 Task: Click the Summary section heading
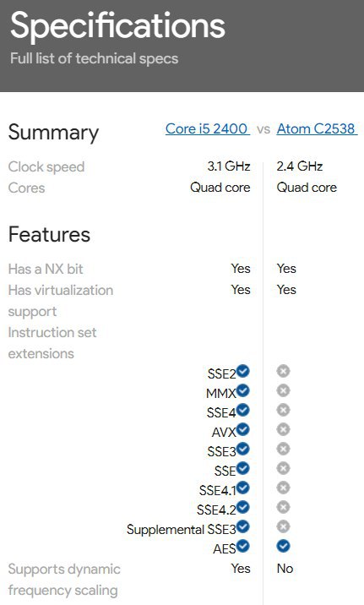pyautogui.click(x=53, y=133)
